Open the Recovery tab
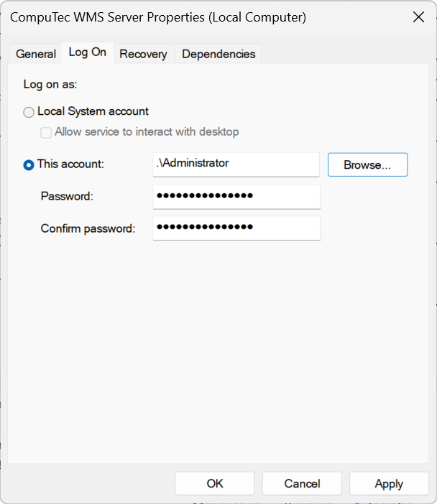 coord(144,54)
